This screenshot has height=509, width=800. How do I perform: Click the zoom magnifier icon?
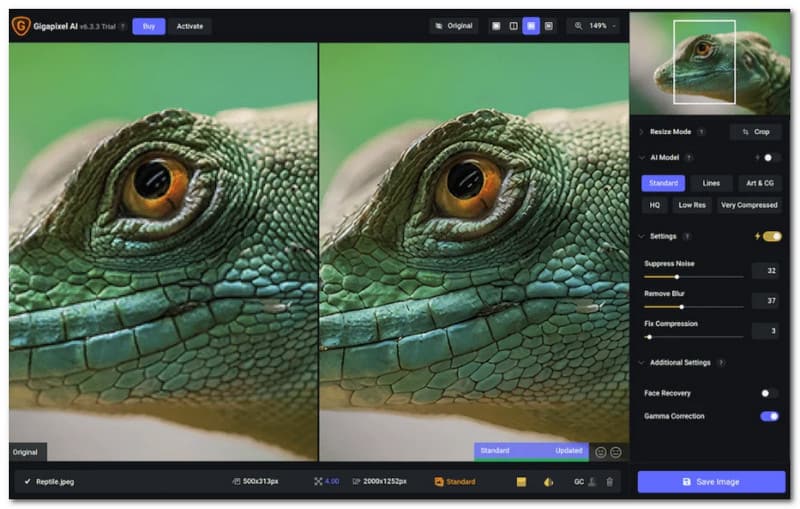[578, 26]
